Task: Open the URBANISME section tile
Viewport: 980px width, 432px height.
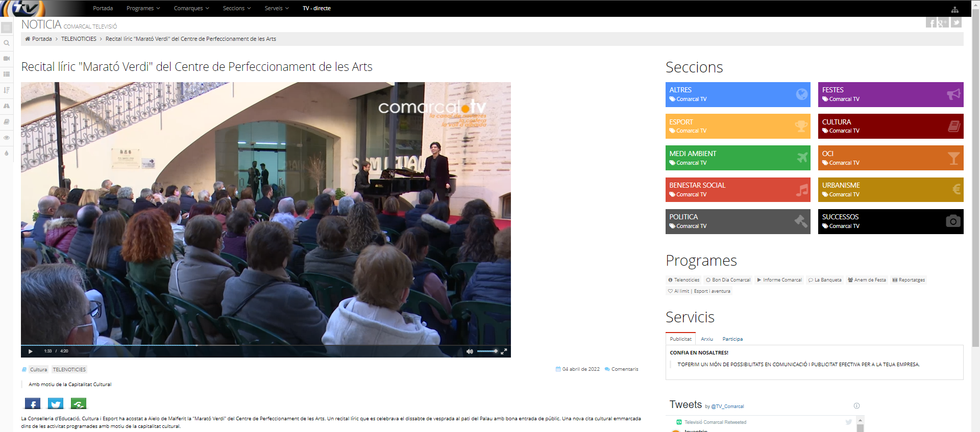Action: tap(891, 190)
